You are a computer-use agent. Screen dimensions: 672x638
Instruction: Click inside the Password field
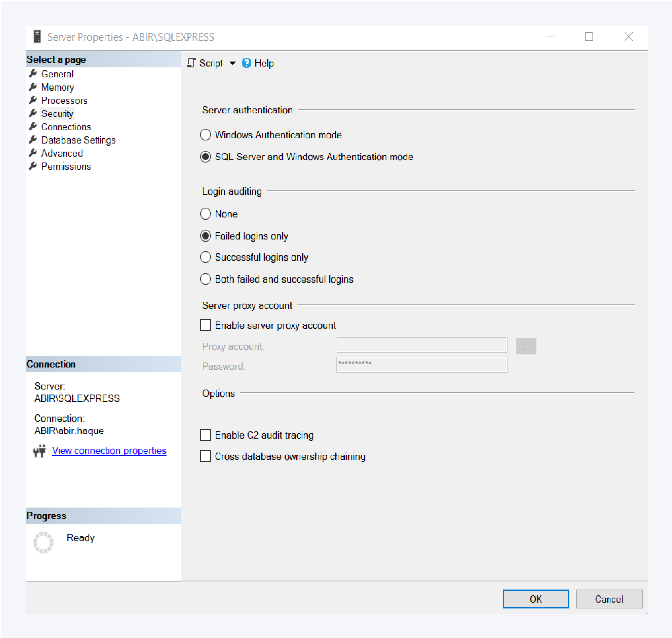point(421,365)
